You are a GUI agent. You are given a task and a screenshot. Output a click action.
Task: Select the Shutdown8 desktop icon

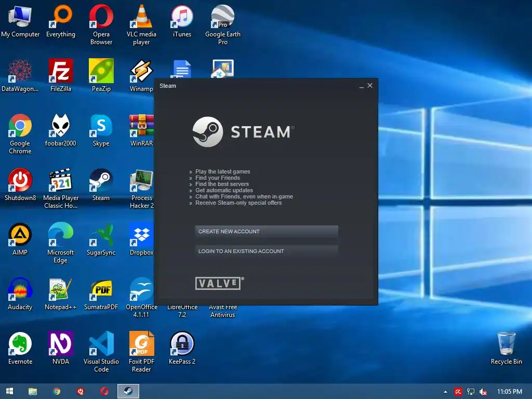(x=20, y=185)
